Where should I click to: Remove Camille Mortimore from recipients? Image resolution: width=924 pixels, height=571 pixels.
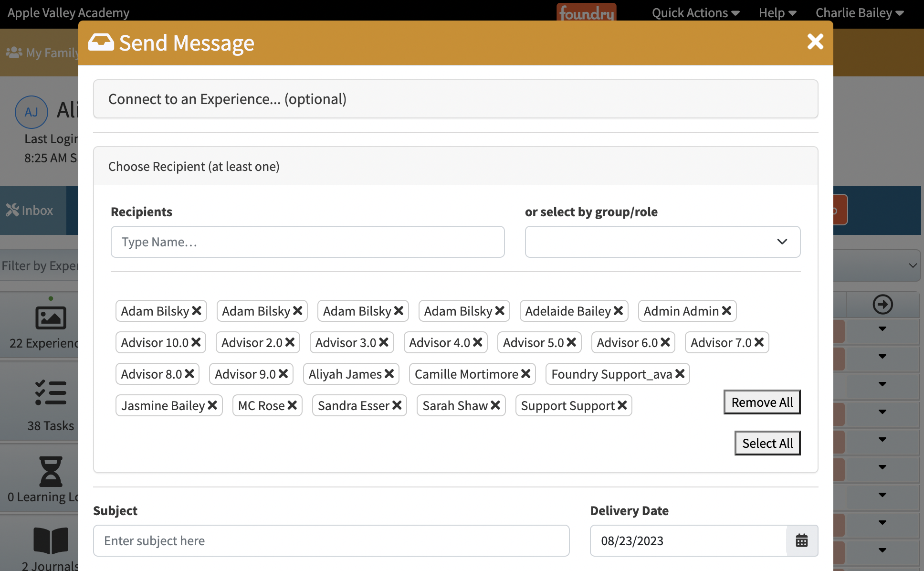525,374
